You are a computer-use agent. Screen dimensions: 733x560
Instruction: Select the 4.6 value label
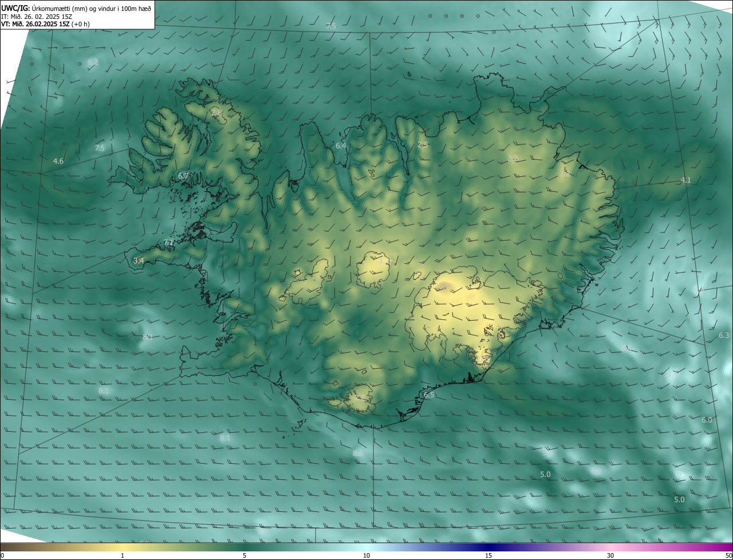[58, 161]
